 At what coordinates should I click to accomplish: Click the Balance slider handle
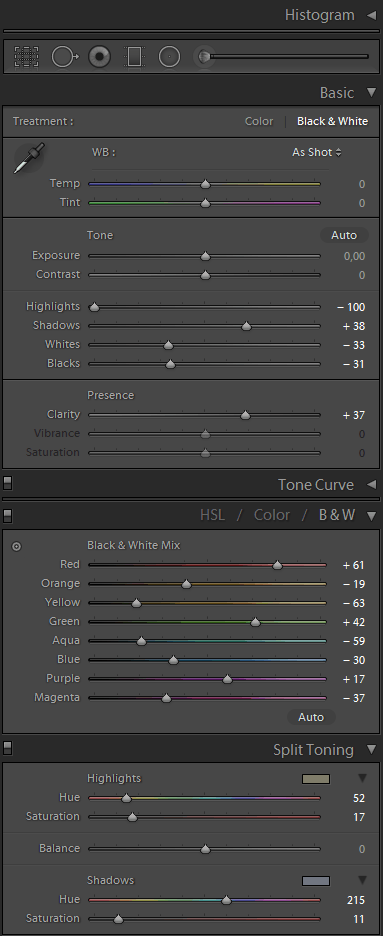click(205, 849)
